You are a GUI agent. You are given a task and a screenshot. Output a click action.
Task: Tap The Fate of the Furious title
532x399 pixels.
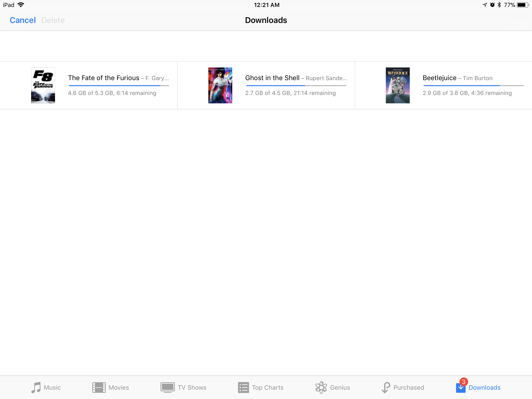click(x=103, y=78)
